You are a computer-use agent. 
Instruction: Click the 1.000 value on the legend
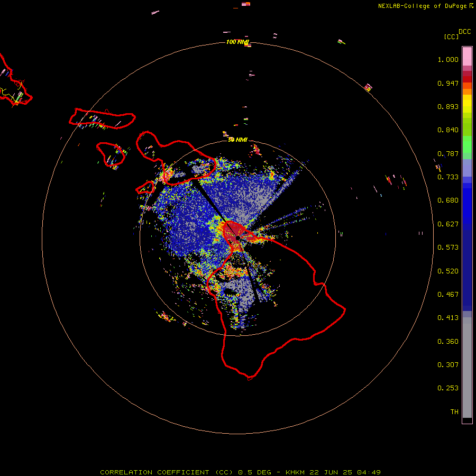(x=448, y=59)
